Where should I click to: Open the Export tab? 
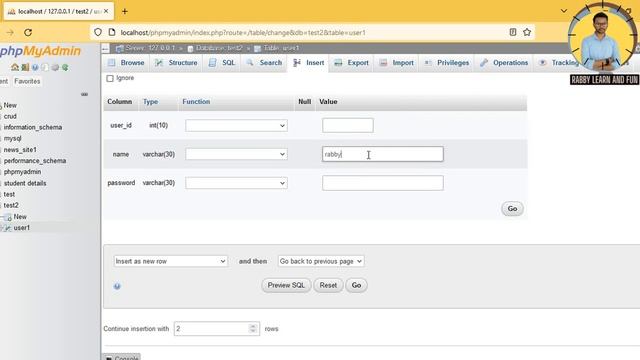351,63
